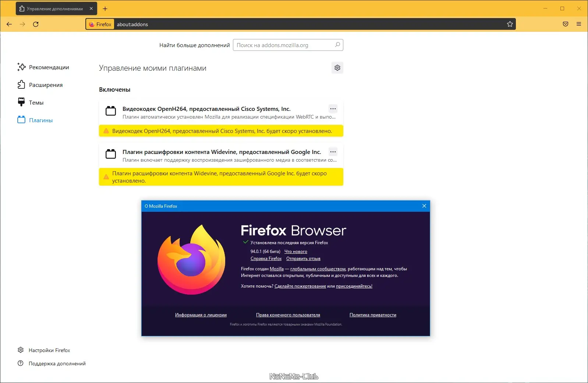The height and width of the screenshot is (383, 588).
Task: Open Настройки Firefox from sidebar
Action: tap(44, 350)
